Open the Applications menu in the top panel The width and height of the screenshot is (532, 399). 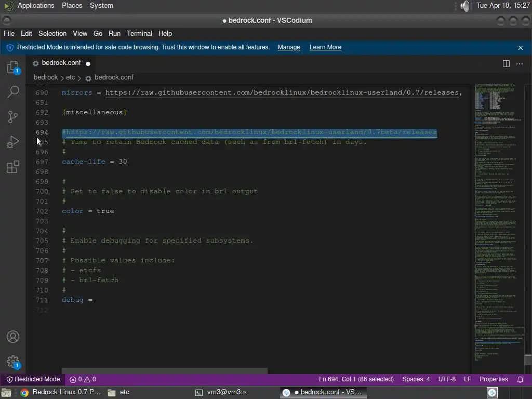tap(36, 6)
